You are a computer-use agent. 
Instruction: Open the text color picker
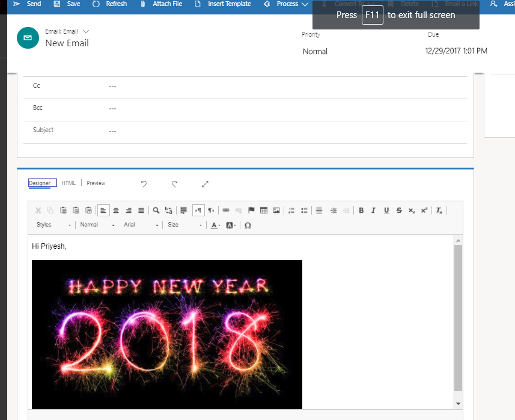(215, 225)
